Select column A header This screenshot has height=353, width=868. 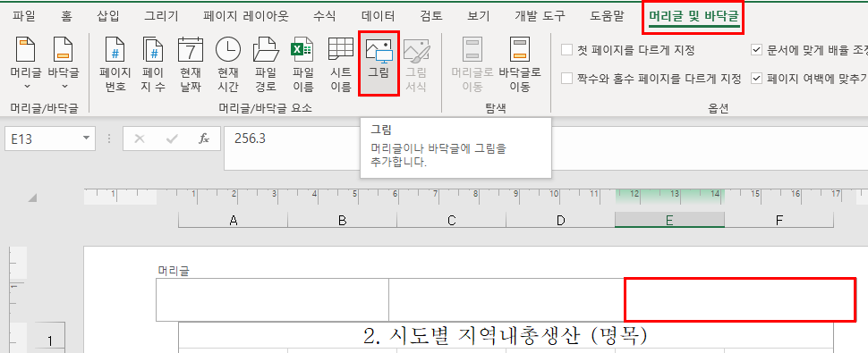233,221
